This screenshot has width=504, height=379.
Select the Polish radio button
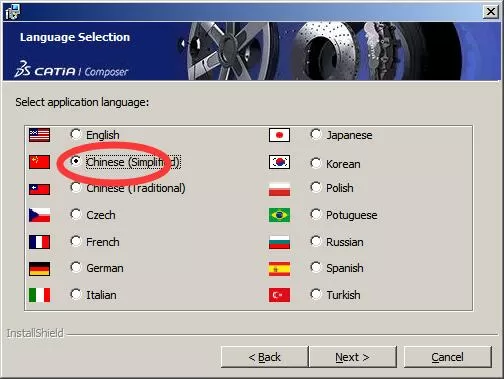point(316,187)
